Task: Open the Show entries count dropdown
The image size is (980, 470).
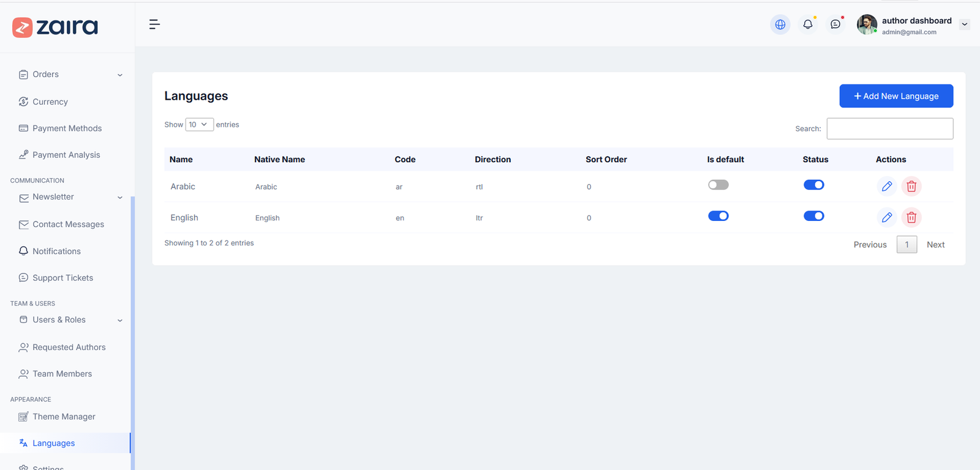Action: click(x=199, y=124)
